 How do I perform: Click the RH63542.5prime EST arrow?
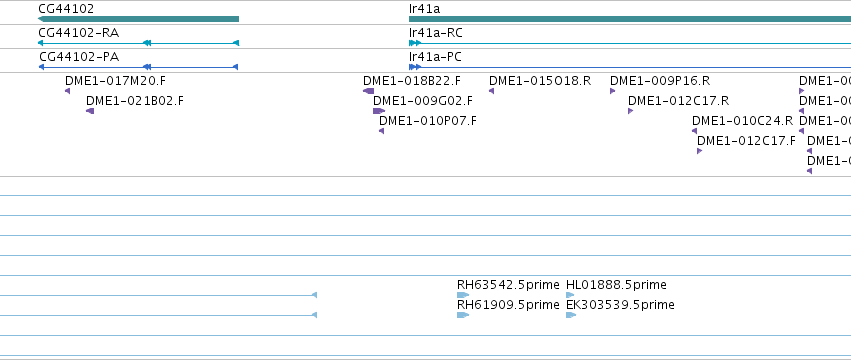tap(463, 295)
